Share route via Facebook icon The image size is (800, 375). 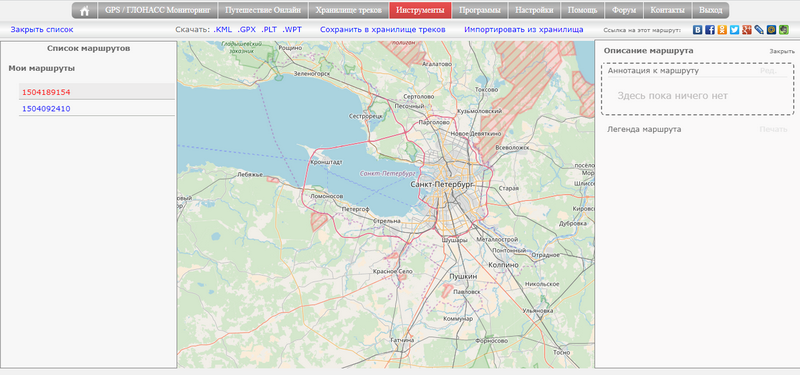pyautogui.click(x=710, y=30)
